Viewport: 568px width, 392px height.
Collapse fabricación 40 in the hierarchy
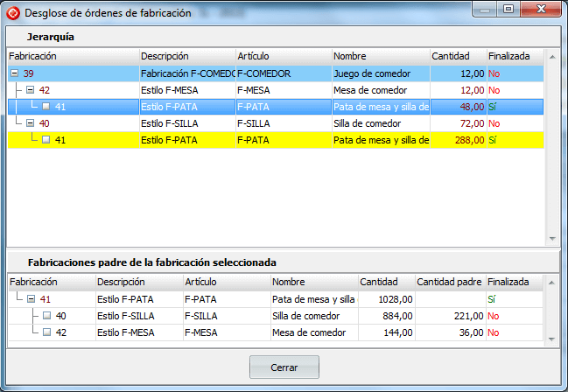[30, 123]
